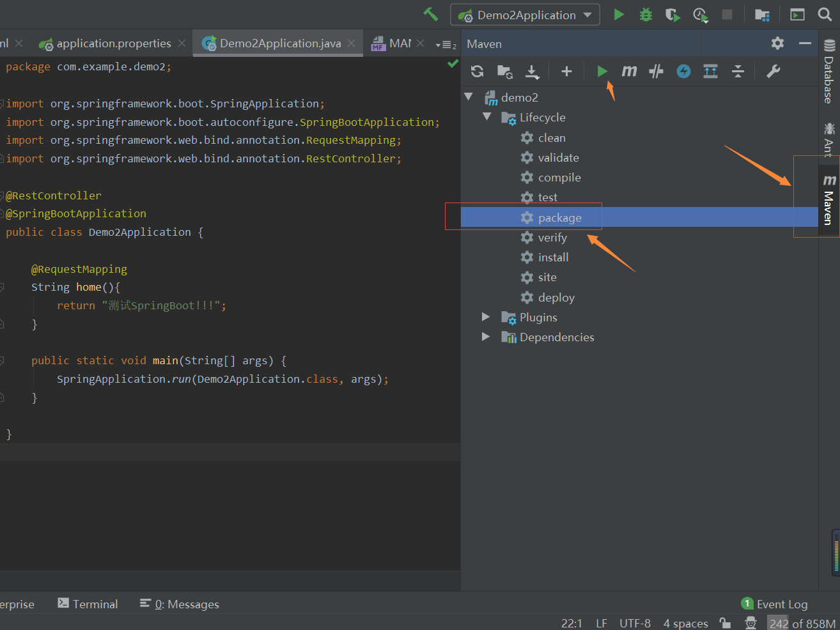Image resolution: width=840 pixels, height=630 pixels.
Task: Select the install lifecycle phase
Action: click(553, 257)
